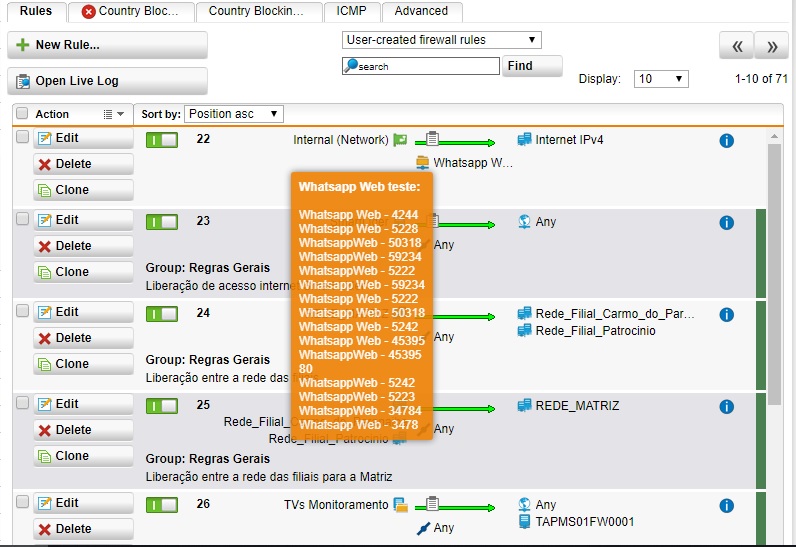The width and height of the screenshot is (796, 547).
Task: Toggle rule 22 on/off switch
Action: point(162,140)
